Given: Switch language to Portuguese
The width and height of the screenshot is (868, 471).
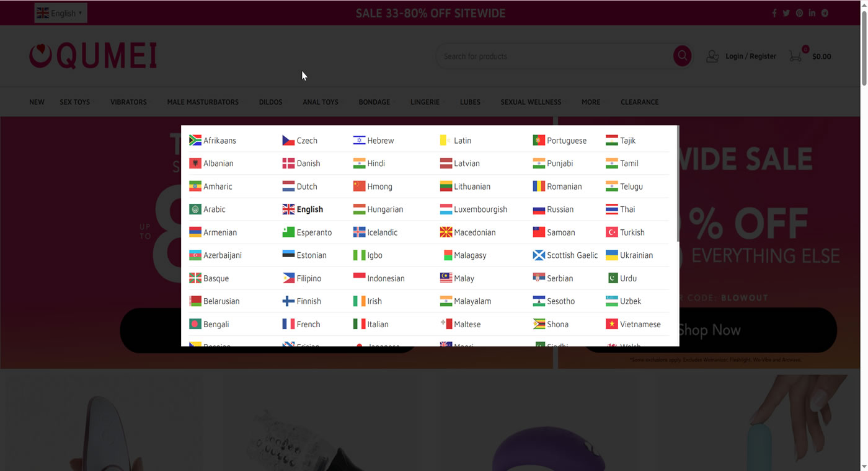Looking at the screenshot, I should click(560, 141).
